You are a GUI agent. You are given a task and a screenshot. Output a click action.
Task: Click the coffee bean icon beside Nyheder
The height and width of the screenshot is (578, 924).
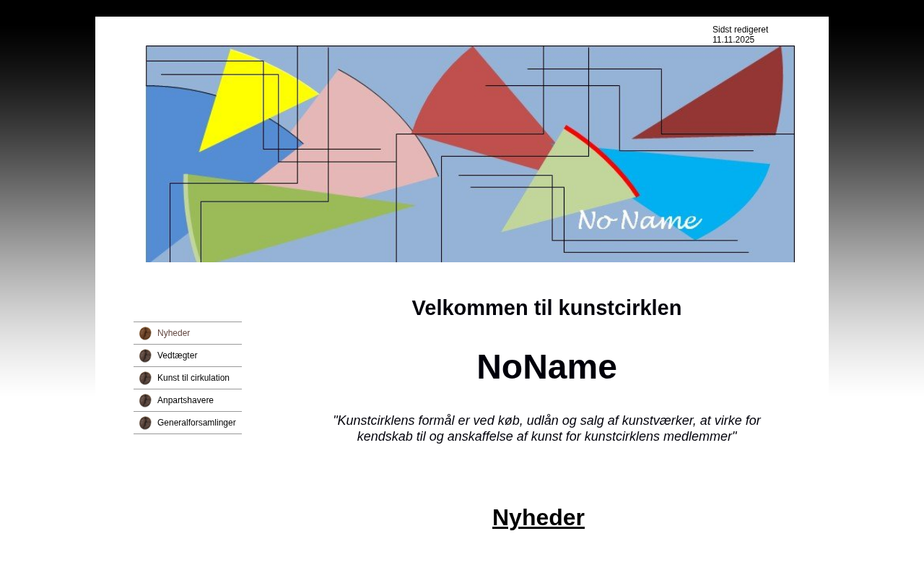pos(145,333)
